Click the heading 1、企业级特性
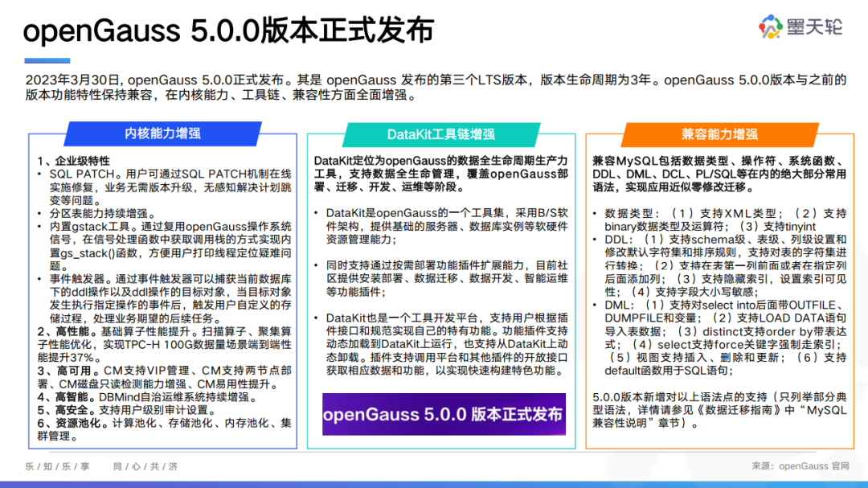 (74, 161)
